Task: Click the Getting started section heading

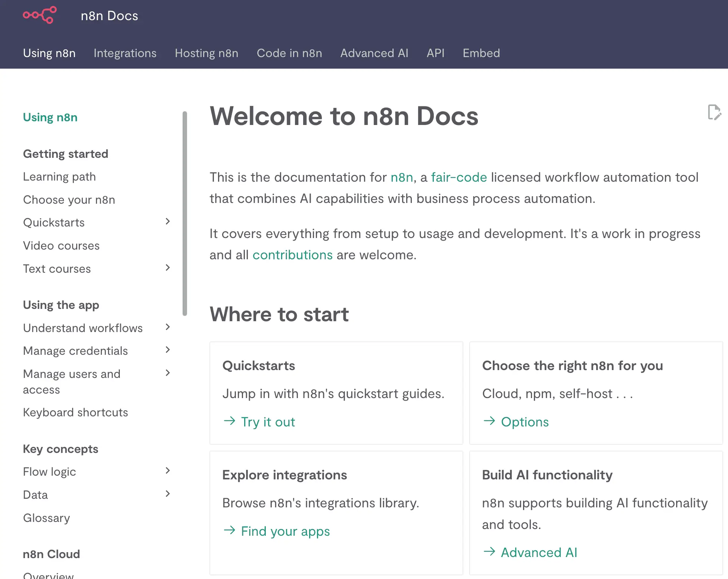Action: tap(65, 154)
